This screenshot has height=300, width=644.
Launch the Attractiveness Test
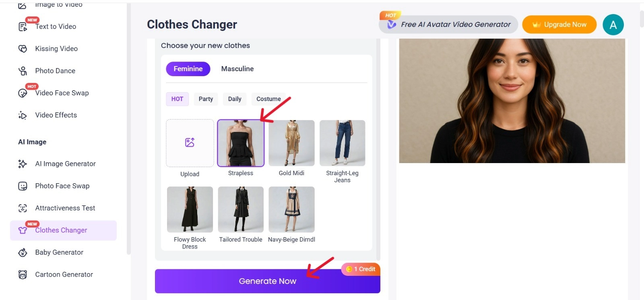point(65,208)
